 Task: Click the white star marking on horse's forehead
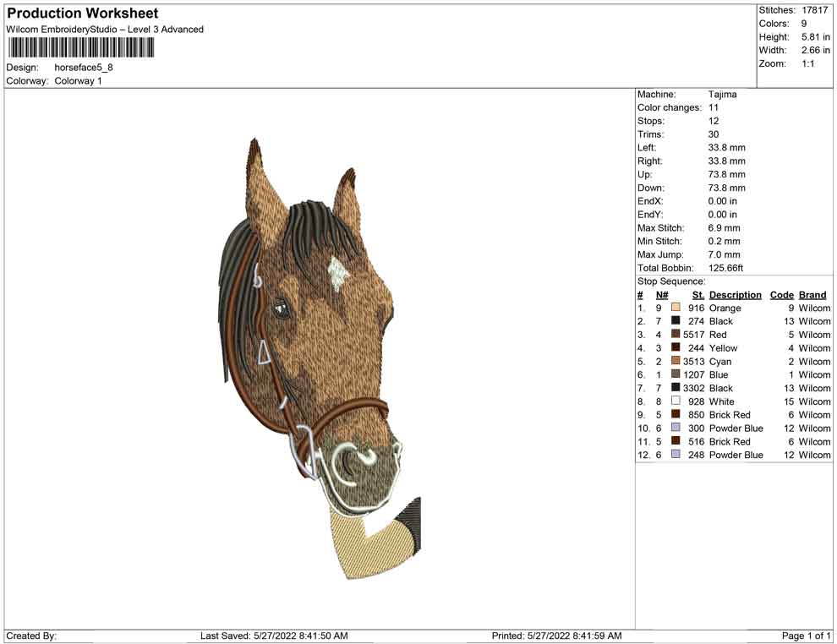pyautogui.click(x=336, y=271)
